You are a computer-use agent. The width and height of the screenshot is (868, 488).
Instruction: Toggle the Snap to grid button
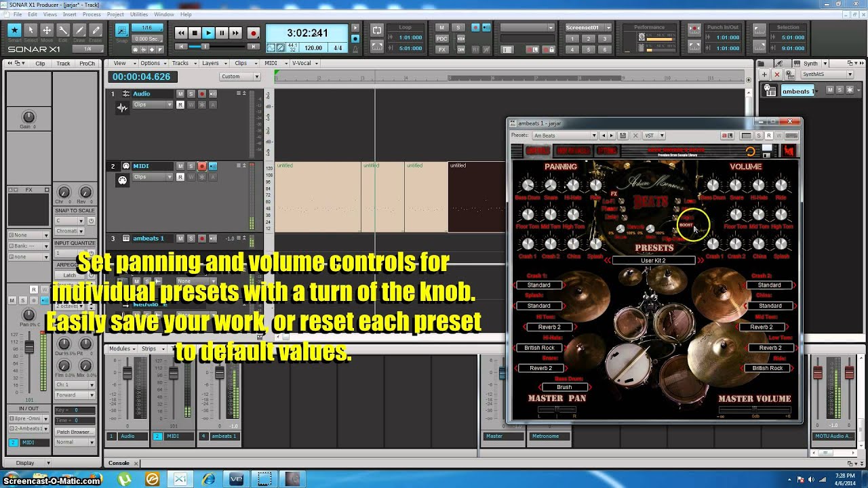pyautogui.click(x=121, y=30)
